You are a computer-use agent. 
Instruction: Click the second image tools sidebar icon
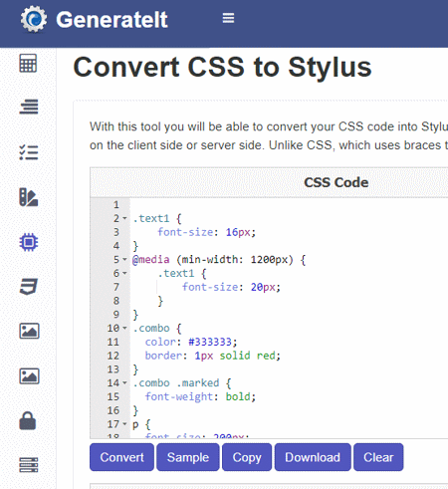(29, 376)
